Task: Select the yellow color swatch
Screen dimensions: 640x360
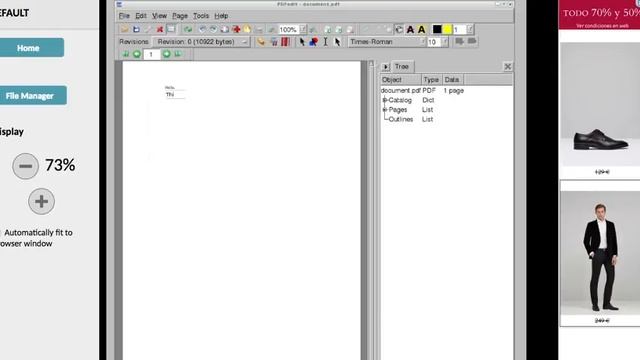Action: [x=447, y=29]
